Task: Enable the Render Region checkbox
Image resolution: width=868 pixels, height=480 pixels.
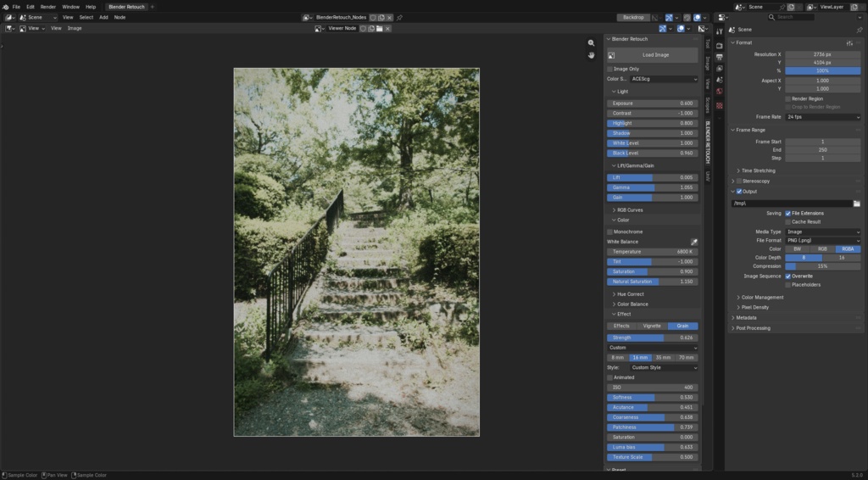Action: pyautogui.click(x=788, y=98)
